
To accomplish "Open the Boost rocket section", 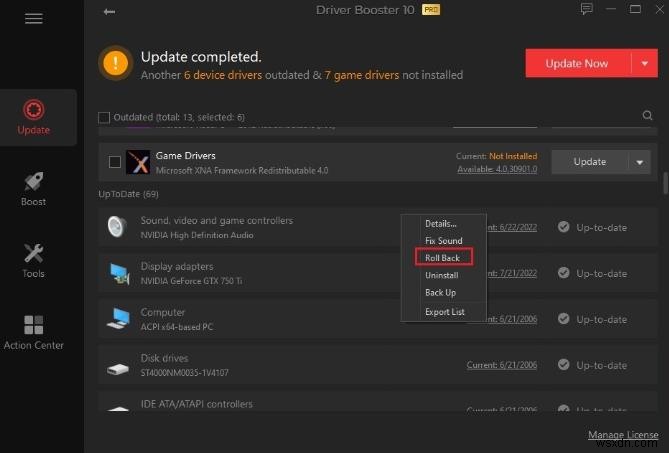I will point(34,189).
